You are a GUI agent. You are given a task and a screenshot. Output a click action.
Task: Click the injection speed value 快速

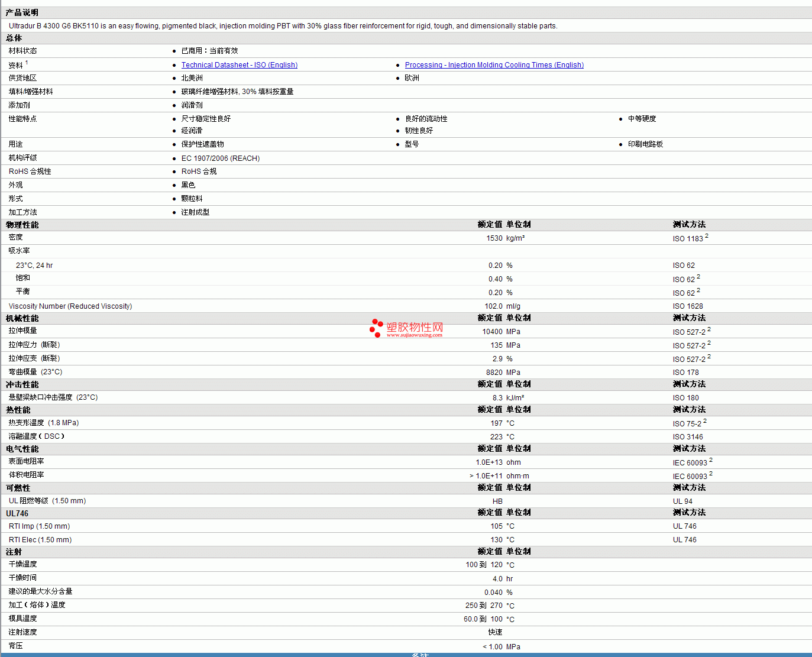click(496, 632)
